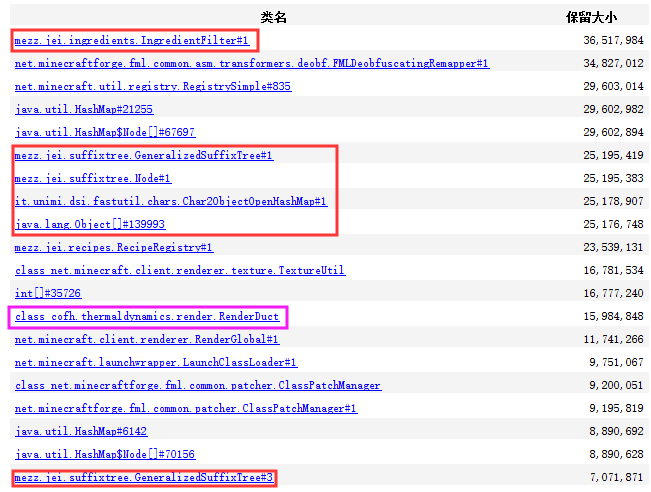Select retained size value 16,781,534
This screenshot has height=492, width=651.
coord(613,270)
